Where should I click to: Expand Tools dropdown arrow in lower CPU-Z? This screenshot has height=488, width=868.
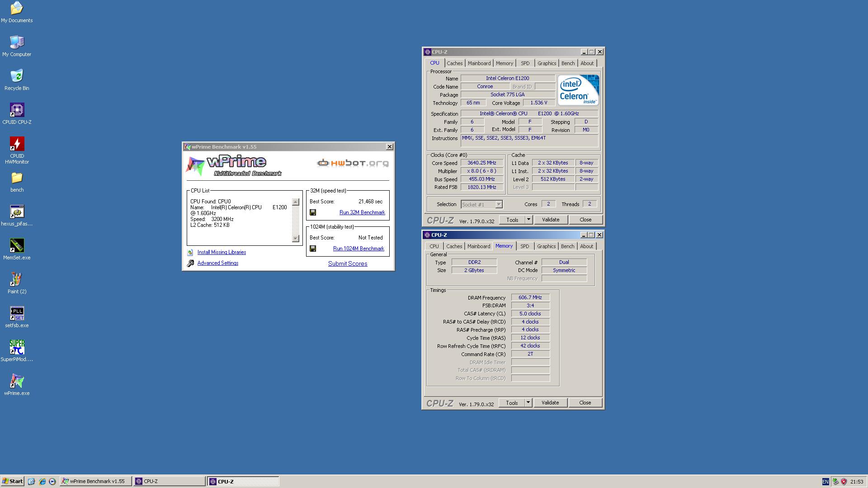[x=528, y=403]
